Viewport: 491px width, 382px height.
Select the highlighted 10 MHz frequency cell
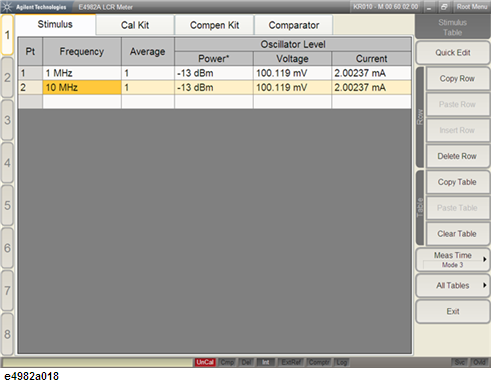[x=82, y=88]
